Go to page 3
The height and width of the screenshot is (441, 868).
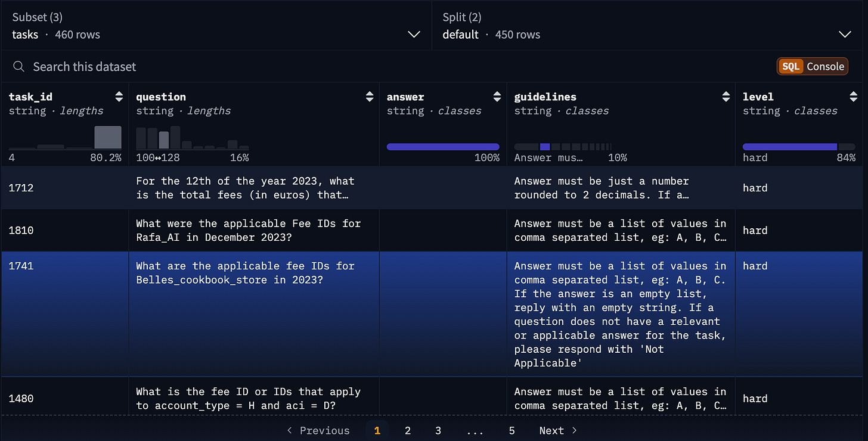[x=438, y=430]
